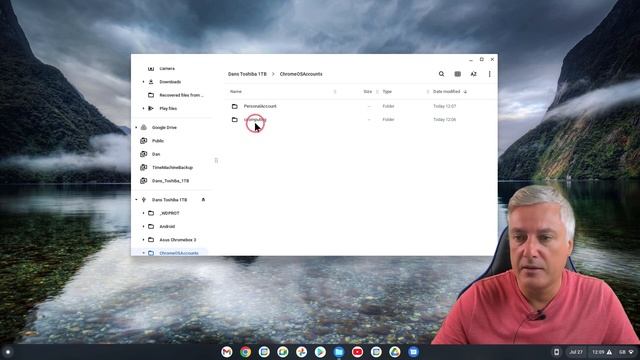The width and height of the screenshot is (640, 360).
Task: Open the Dan network share
Action: [x=156, y=154]
